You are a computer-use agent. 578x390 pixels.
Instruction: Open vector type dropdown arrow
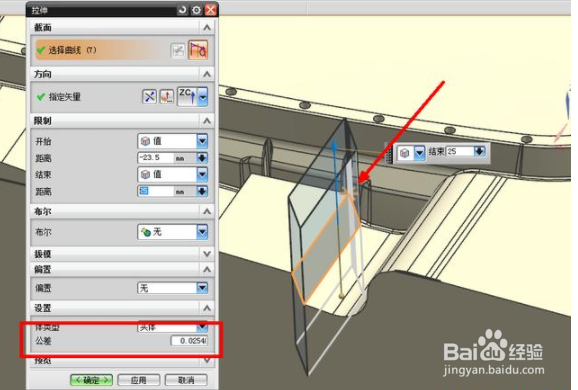203,97
